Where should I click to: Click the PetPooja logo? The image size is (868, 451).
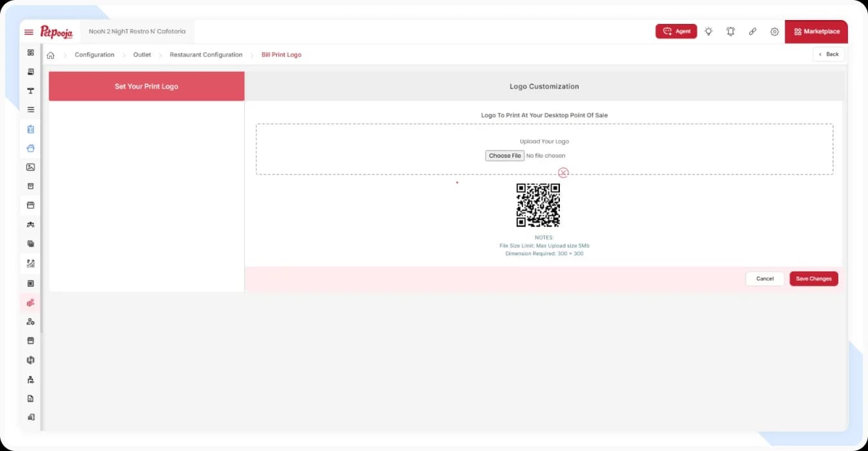tap(57, 31)
